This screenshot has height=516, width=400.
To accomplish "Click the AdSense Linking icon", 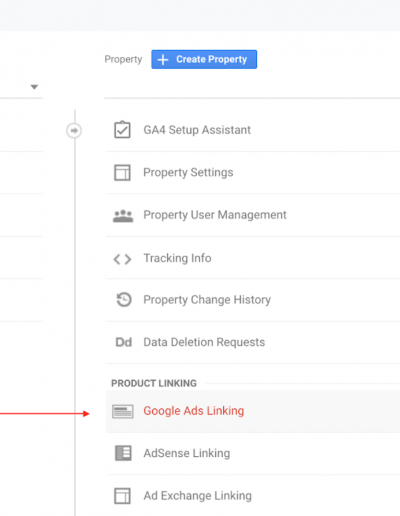I will 123,453.
